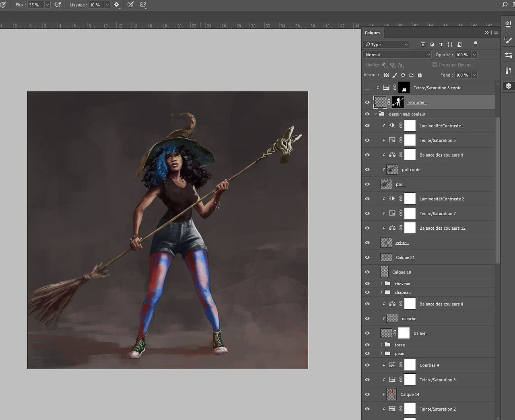Hide the zebre layer
Viewport: 515px width, 420px height.
(367, 243)
